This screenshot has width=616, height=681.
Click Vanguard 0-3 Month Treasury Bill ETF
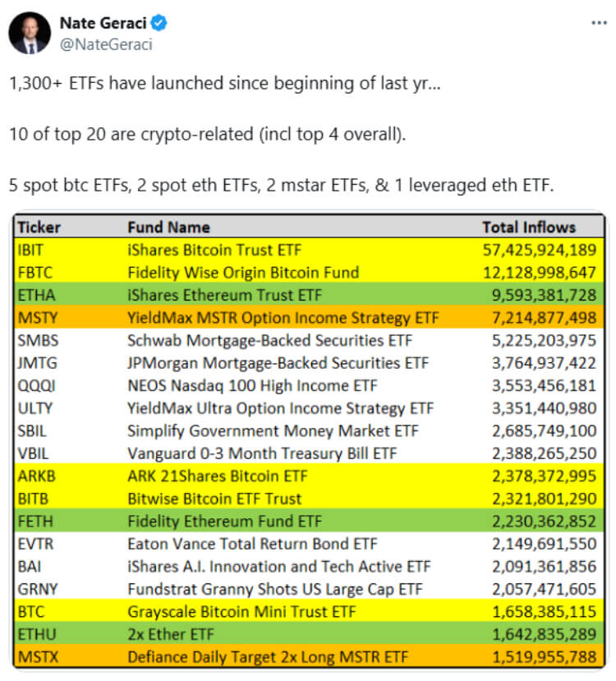coord(262,453)
